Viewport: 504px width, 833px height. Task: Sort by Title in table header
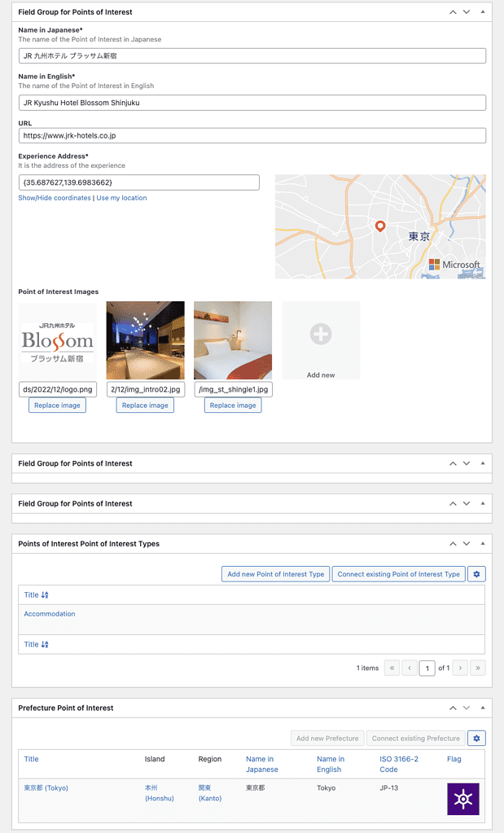pyautogui.click(x=36, y=595)
